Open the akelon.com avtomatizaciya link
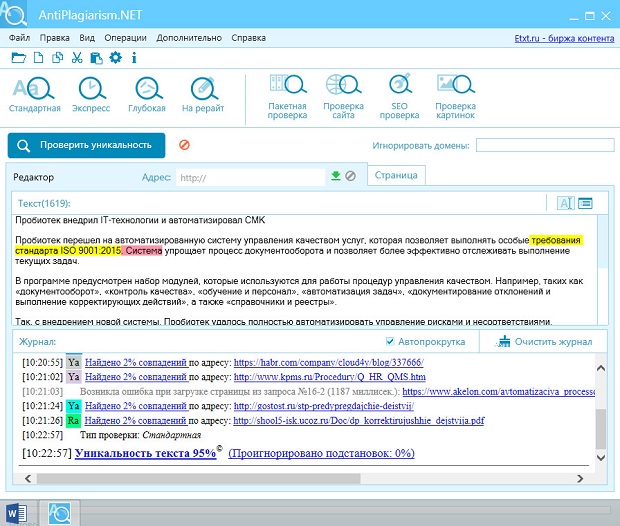The height and width of the screenshot is (526, 620). [499, 392]
